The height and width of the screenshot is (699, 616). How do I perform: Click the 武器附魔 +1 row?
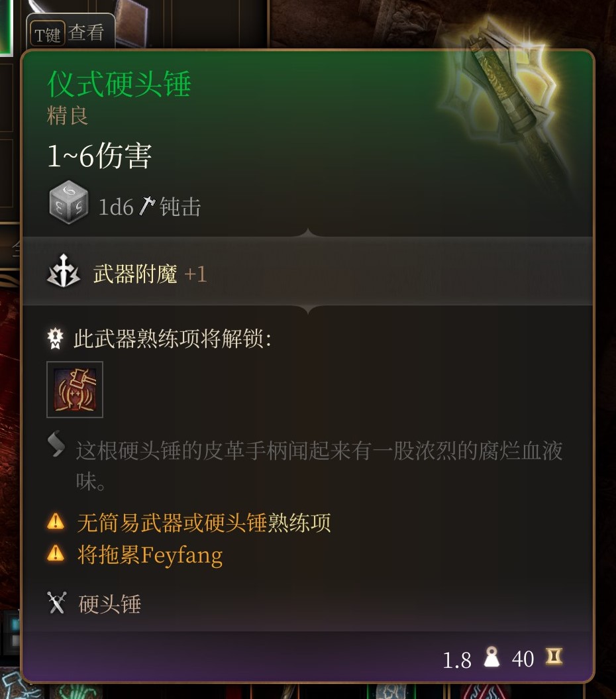click(307, 271)
